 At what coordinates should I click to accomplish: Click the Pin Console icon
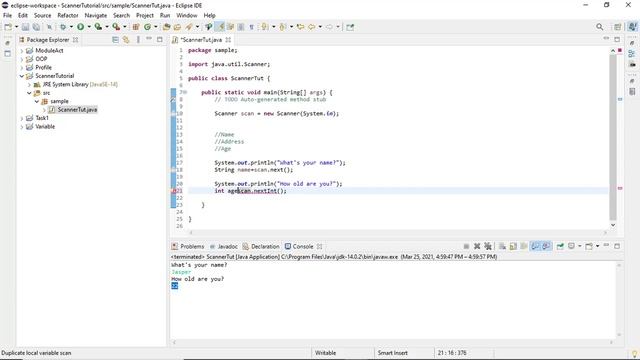pos(560,246)
